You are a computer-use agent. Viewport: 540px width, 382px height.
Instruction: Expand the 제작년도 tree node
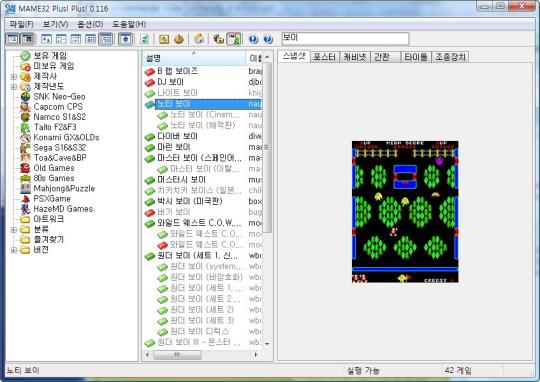click(x=14, y=86)
